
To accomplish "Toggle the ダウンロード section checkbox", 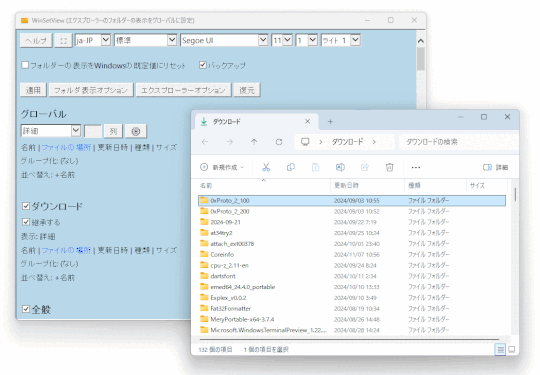I will pyautogui.click(x=26, y=206).
